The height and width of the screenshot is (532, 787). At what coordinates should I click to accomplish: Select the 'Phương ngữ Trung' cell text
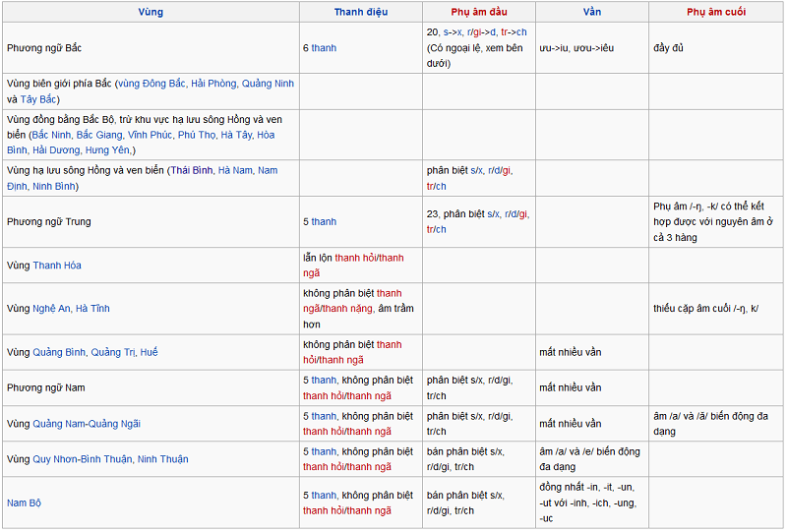(x=48, y=222)
